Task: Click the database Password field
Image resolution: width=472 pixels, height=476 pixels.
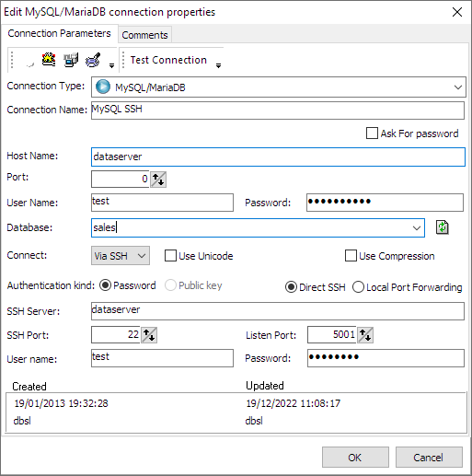Action: click(385, 203)
